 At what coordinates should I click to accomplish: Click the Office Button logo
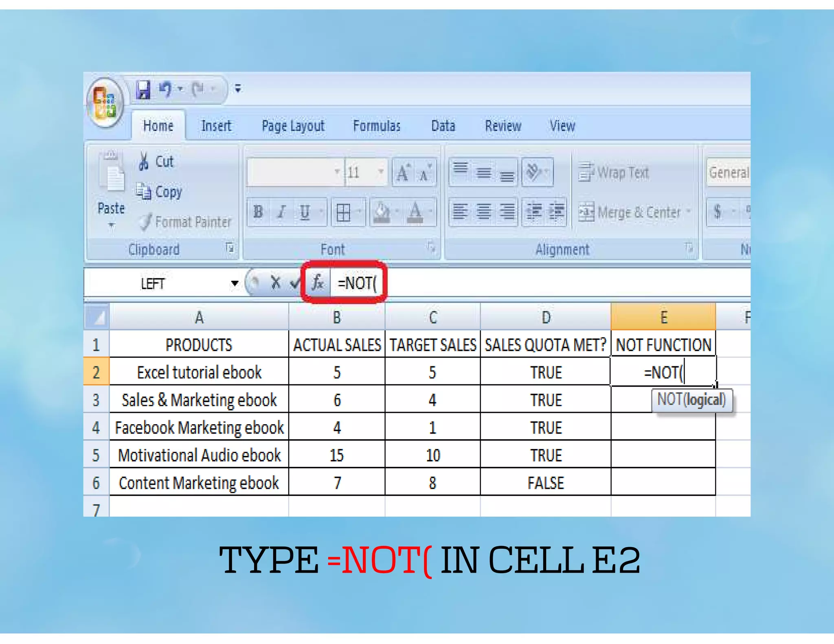coord(105,102)
